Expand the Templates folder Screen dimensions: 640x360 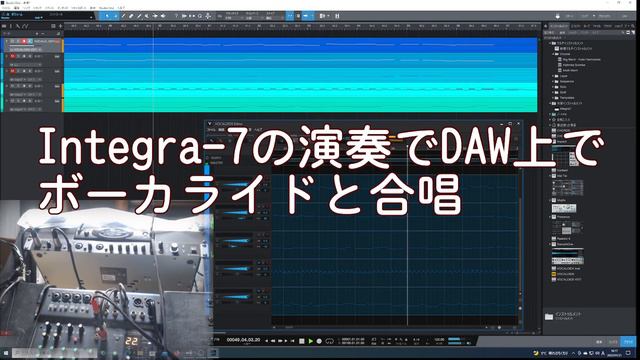click(x=554, y=98)
